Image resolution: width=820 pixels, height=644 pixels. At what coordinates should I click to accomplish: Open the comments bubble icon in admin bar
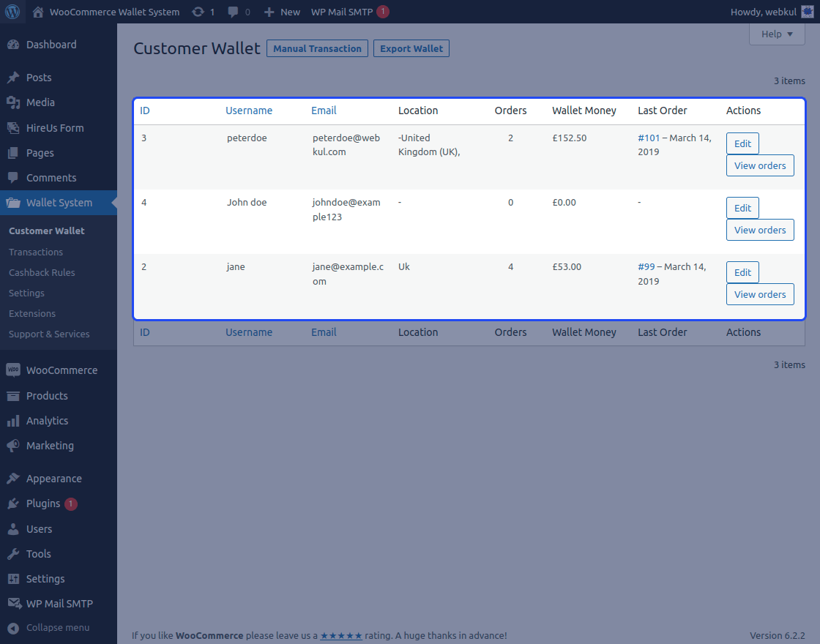[x=232, y=12]
